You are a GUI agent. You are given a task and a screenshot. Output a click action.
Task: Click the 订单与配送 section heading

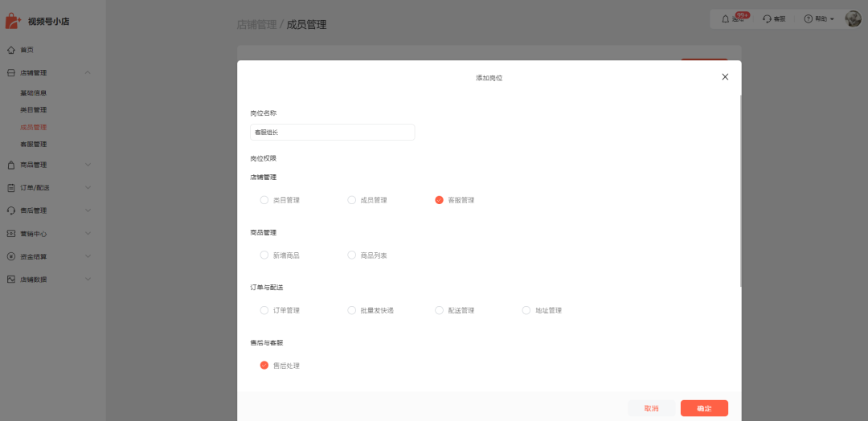[x=267, y=288]
